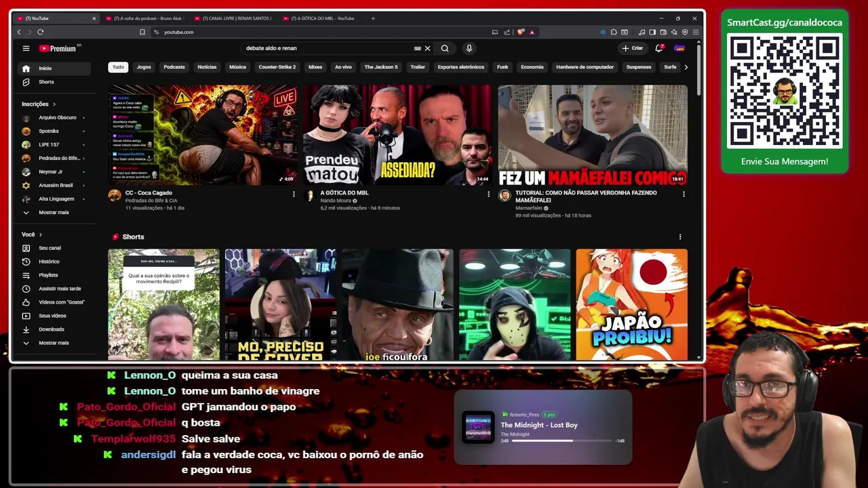868x488 pixels.
Task: Expand Mostrar mais under Você
Action: click(x=54, y=343)
